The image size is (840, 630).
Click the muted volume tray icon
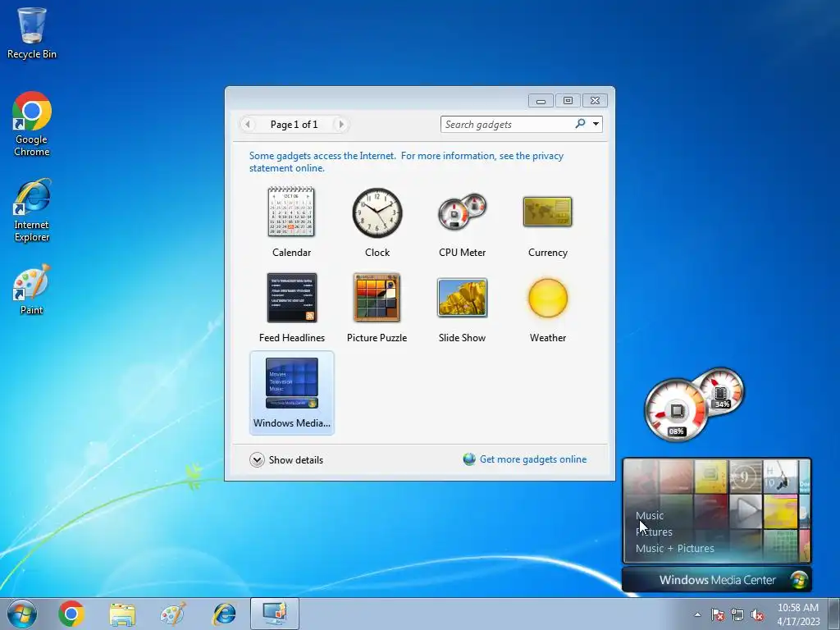(x=757, y=614)
